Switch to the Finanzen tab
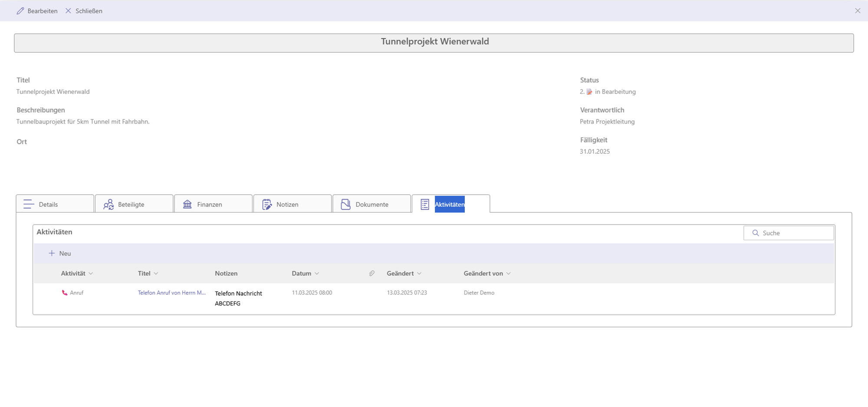The width and height of the screenshot is (868, 407). [x=210, y=204]
